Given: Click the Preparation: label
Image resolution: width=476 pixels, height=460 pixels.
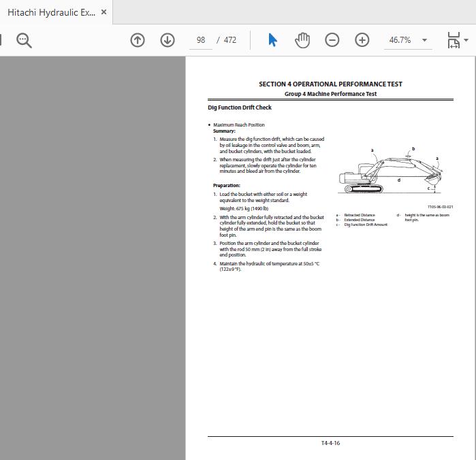Looking at the screenshot, I should coord(227,185).
